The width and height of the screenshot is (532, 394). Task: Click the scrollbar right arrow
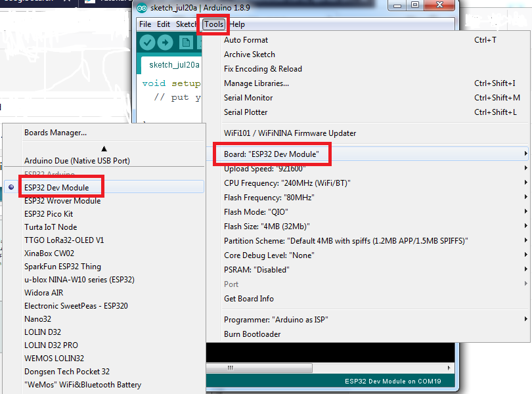449,368
